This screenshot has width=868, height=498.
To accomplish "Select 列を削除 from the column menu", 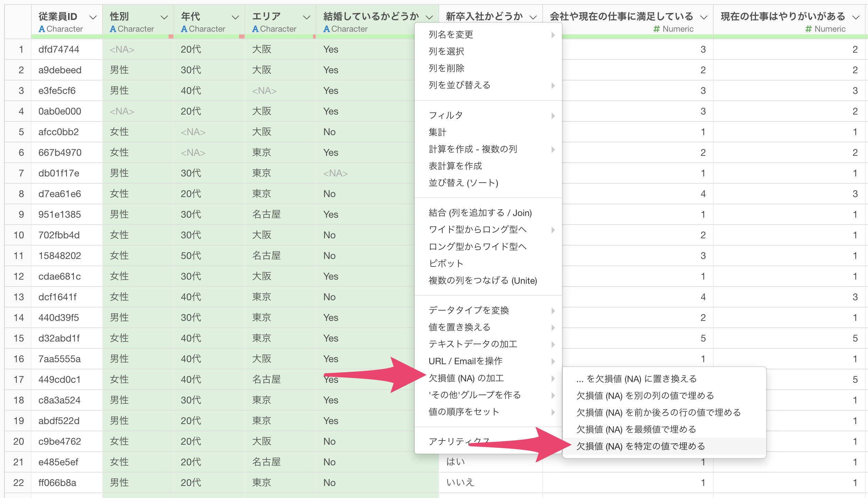I will [446, 68].
